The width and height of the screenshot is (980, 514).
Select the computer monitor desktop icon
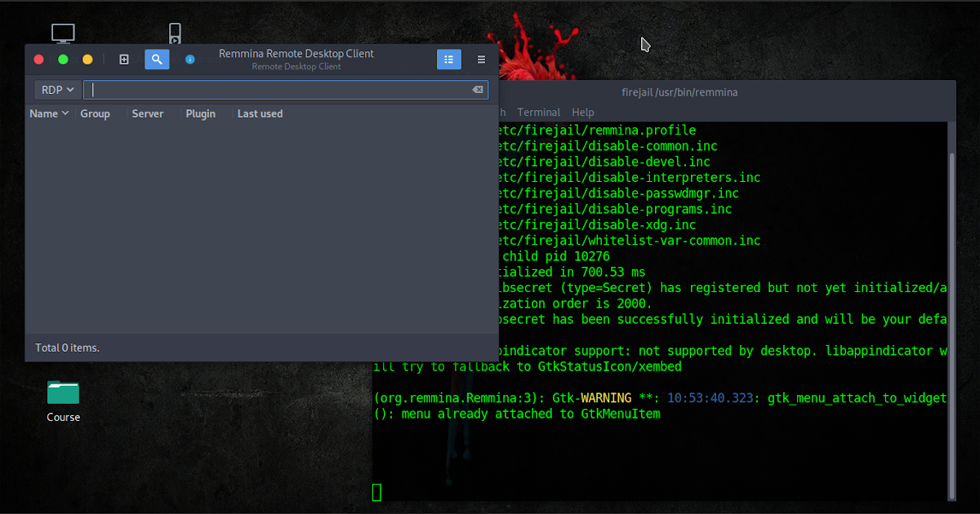click(x=63, y=33)
